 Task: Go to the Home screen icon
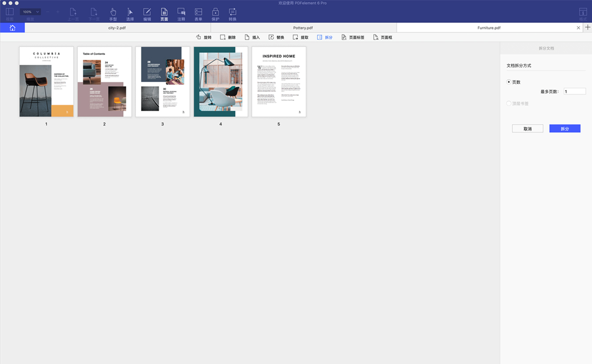tap(12, 28)
